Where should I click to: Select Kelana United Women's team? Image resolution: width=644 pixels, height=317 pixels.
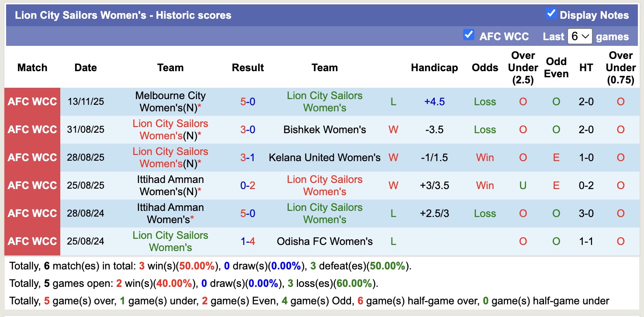[325, 158]
